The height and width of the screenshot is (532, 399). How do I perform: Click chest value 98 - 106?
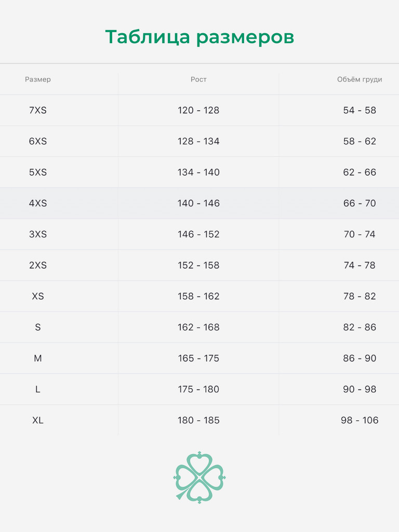point(360,420)
